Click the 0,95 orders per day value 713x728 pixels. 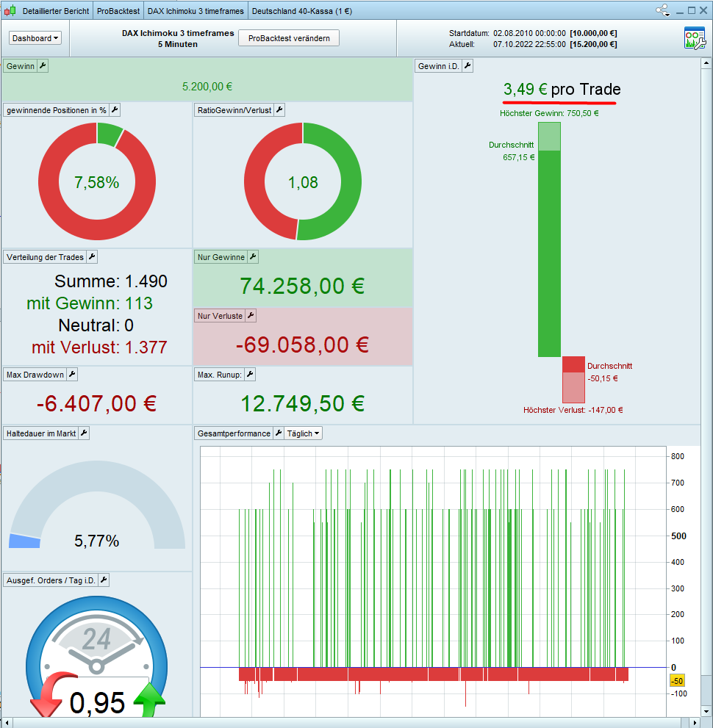[97, 702]
